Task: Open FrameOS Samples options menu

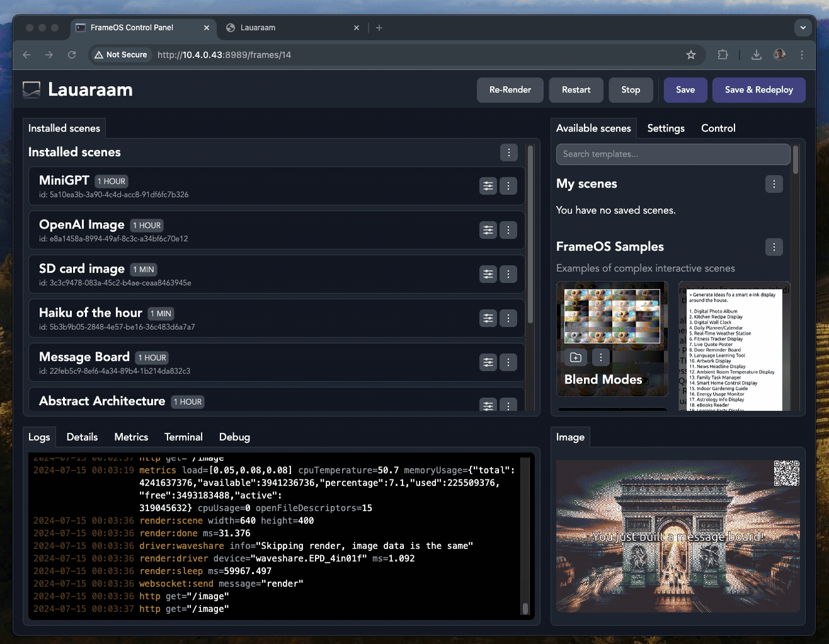Action: coord(774,247)
